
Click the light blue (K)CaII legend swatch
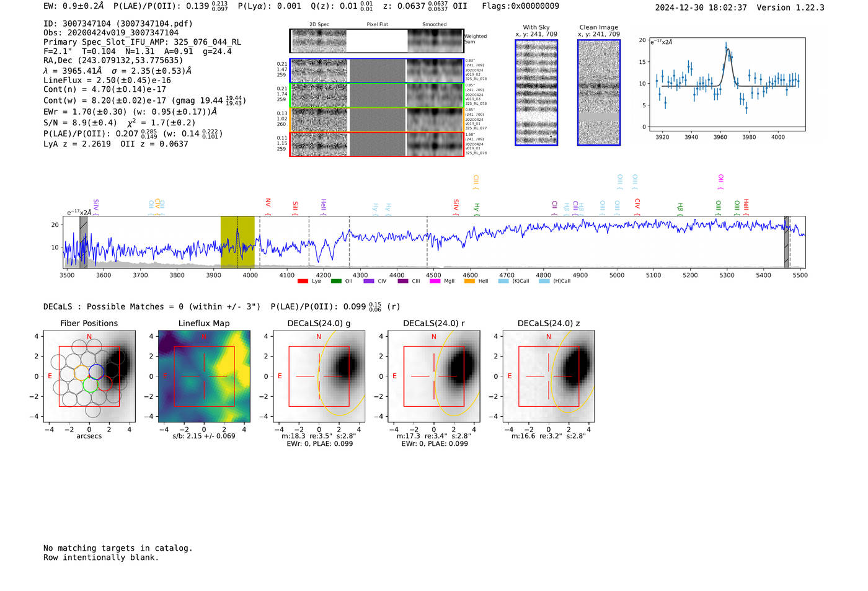503,282
